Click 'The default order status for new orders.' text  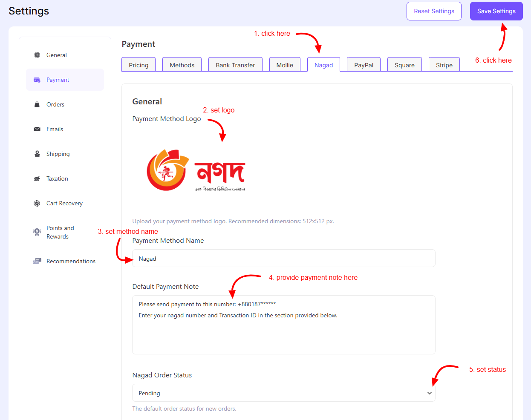tap(184, 408)
